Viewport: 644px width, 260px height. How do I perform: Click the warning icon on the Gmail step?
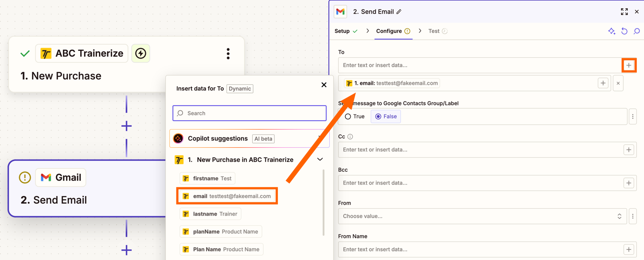click(x=25, y=177)
